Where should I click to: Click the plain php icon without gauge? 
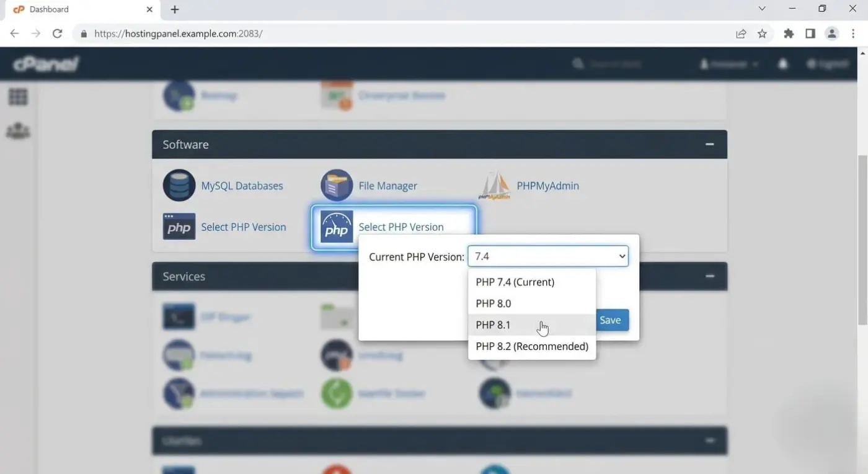pyautogui.click(x=179, y=227)
